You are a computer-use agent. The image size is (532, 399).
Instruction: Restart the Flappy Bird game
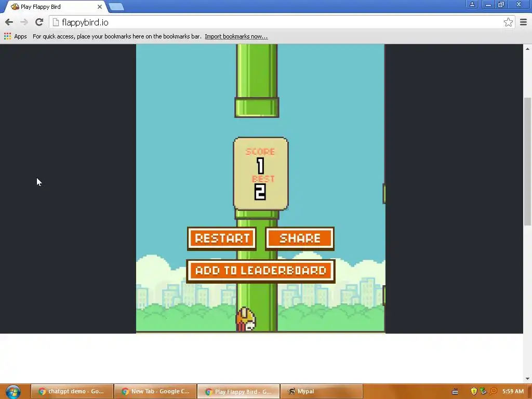[222, 238]
